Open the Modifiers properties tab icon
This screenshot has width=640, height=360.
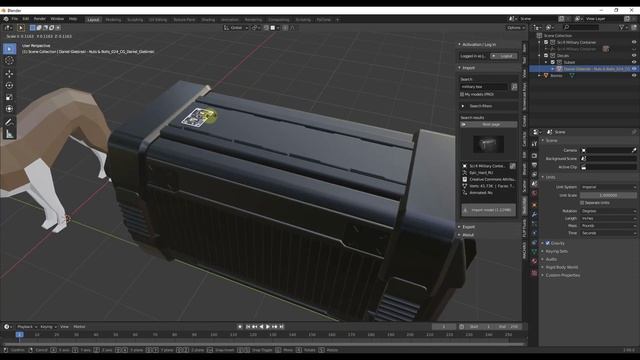(534, 214)
